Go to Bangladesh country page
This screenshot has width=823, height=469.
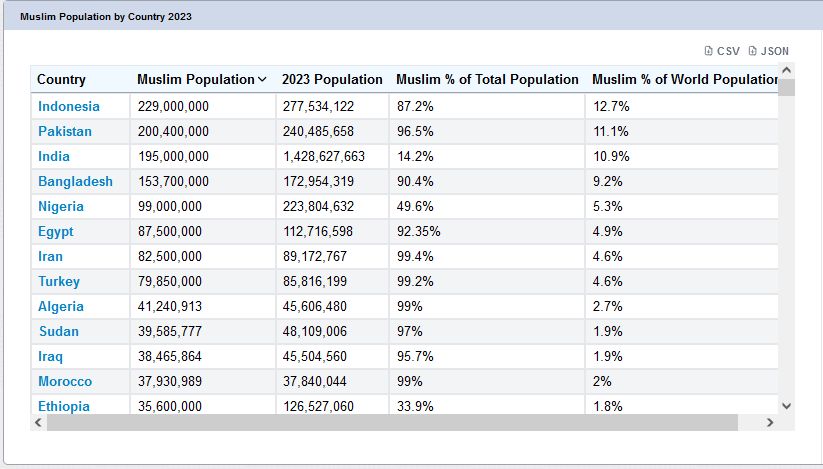[75, 181]
